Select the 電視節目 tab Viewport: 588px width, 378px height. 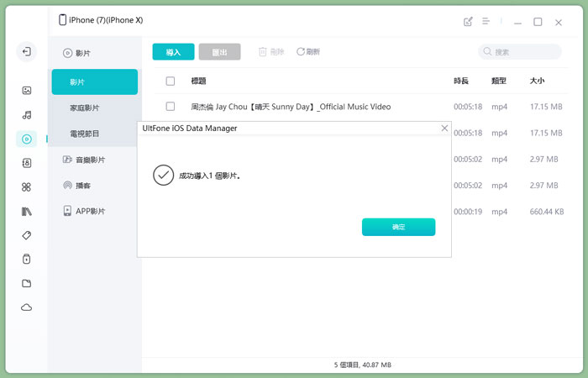click(x=85, y=134)
